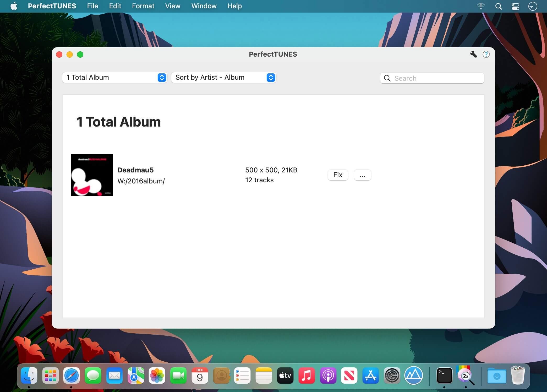
Task: Expand the 1 Total Album dropdown
Action: pyautogui.click(x=114, y=78)
